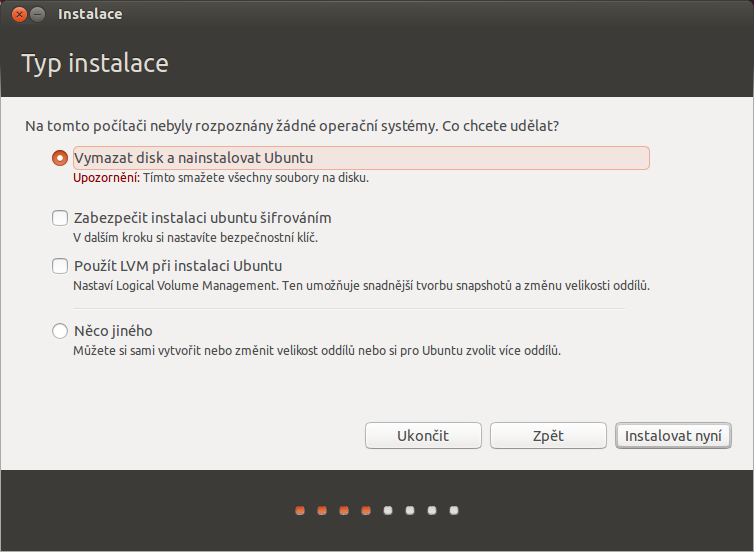The width and height of the screenshot is (754, 552).
Task: Select the 'Něco jiného' radio option
Action: (x=60, y=331)
